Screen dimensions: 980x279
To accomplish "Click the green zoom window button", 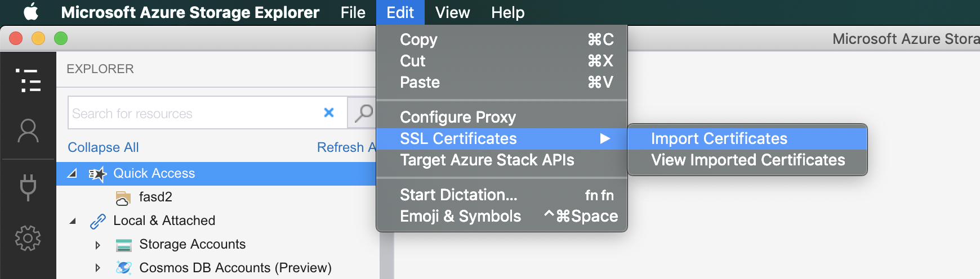I will point(61,38).
